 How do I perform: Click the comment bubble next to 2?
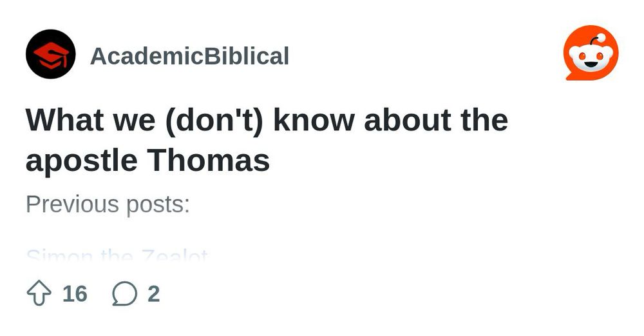click(124, 293)
